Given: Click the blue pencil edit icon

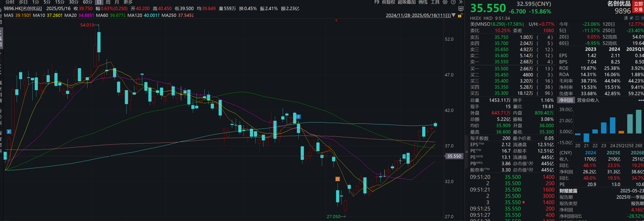Looking at the screenshot, I should pos(631,18).
